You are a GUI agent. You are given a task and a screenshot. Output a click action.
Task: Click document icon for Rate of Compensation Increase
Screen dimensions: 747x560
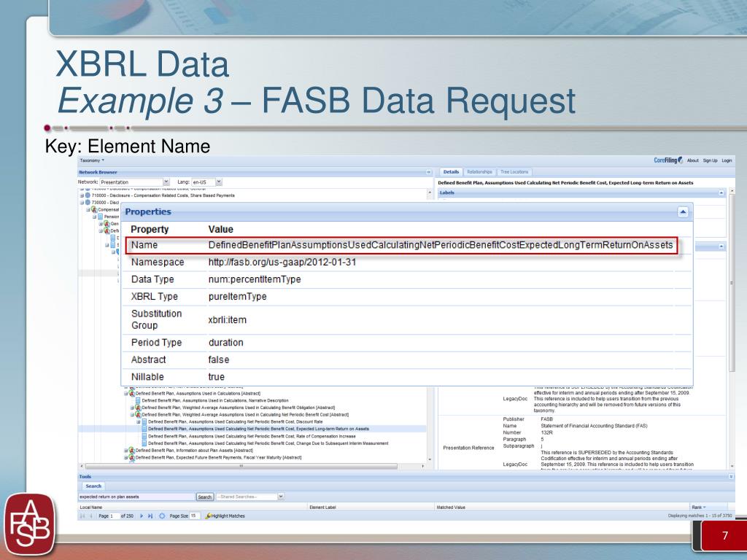pyautogui.click(x=144, y=436)
